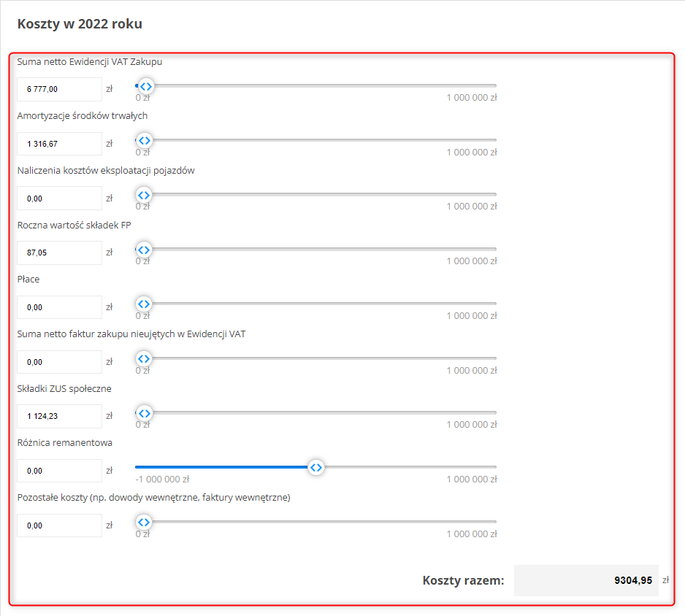Click the Pozostałe koszty slider handle
Screen dimensions: 685x616
(x=144, y=522)
